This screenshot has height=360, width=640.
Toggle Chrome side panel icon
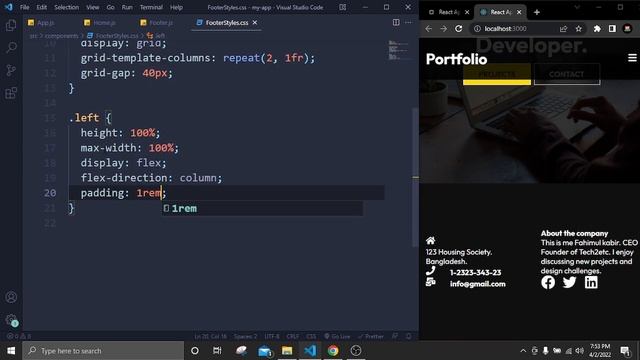pyautogui.click(x=612, y=29)
